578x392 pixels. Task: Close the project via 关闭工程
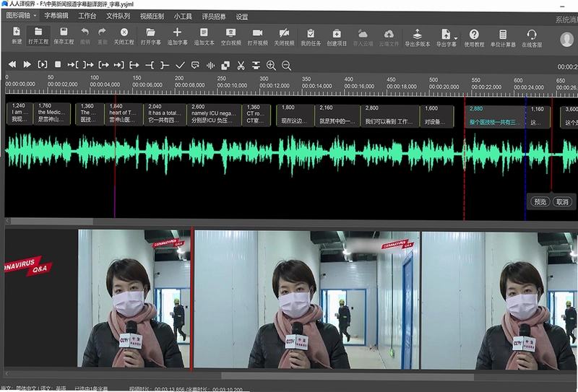coord(124,36)
